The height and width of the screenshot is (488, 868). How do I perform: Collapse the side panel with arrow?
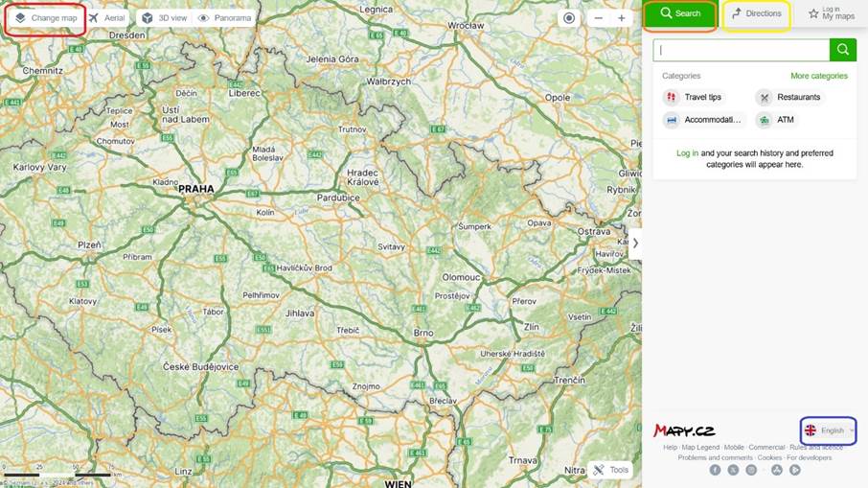click(634, 244)
